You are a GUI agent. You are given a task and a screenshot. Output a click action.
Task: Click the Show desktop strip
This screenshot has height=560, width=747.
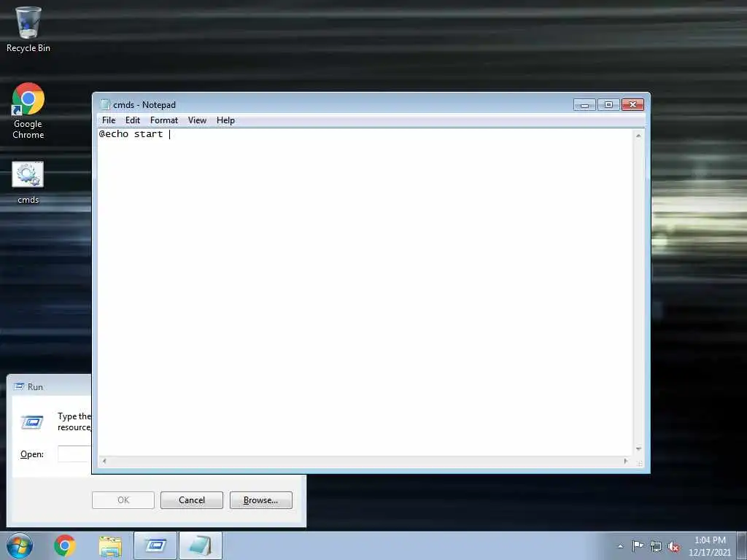click(742, 545)
